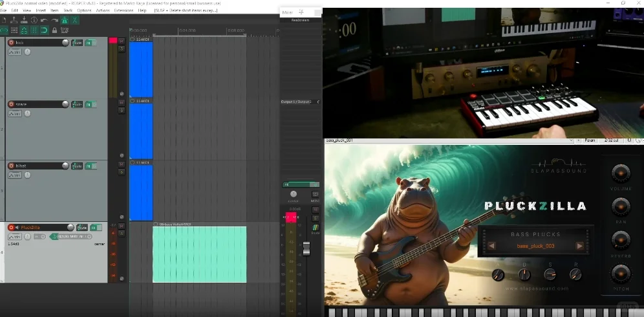This screenshot has width=644, height=317.
Task: Click the Mixer panel pin icon
Action: click(301, 12)
